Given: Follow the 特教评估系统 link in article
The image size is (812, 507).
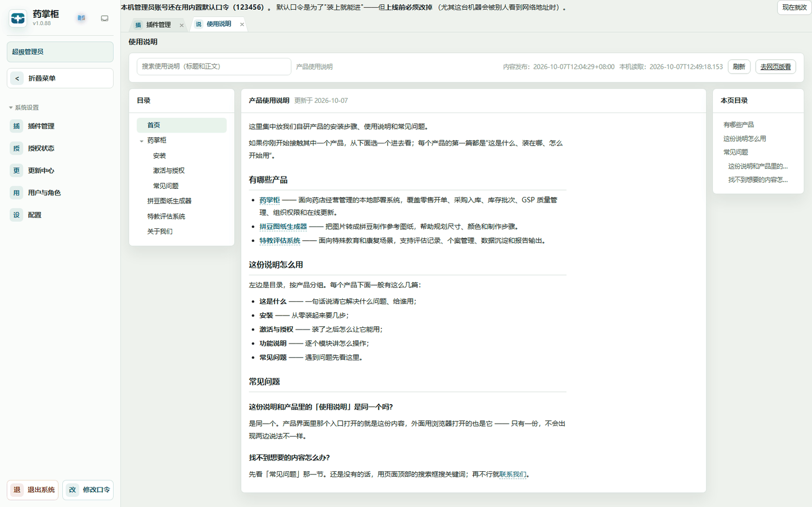Looking at the screenshot, I should coord(280,241).
